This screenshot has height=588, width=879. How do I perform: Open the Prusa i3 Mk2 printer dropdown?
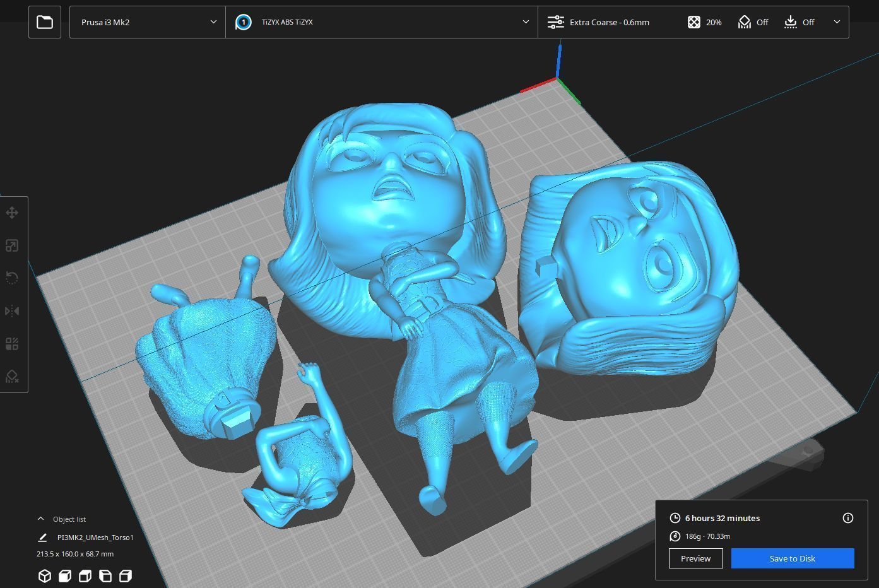tap(148, 22)
